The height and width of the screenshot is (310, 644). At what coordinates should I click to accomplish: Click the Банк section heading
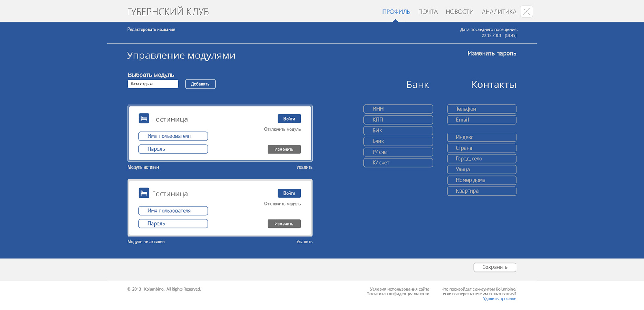(x=417, y=85)
